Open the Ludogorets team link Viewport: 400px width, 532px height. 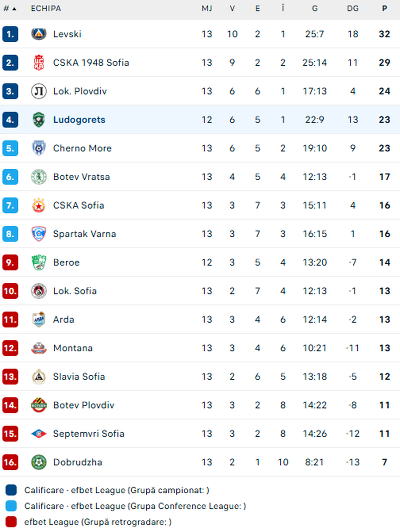79,119
